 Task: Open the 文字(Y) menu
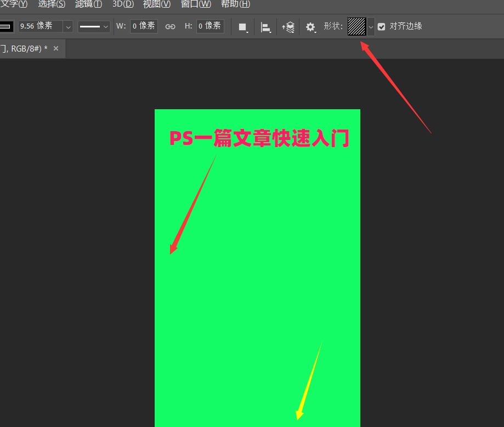tap(14, 4)
